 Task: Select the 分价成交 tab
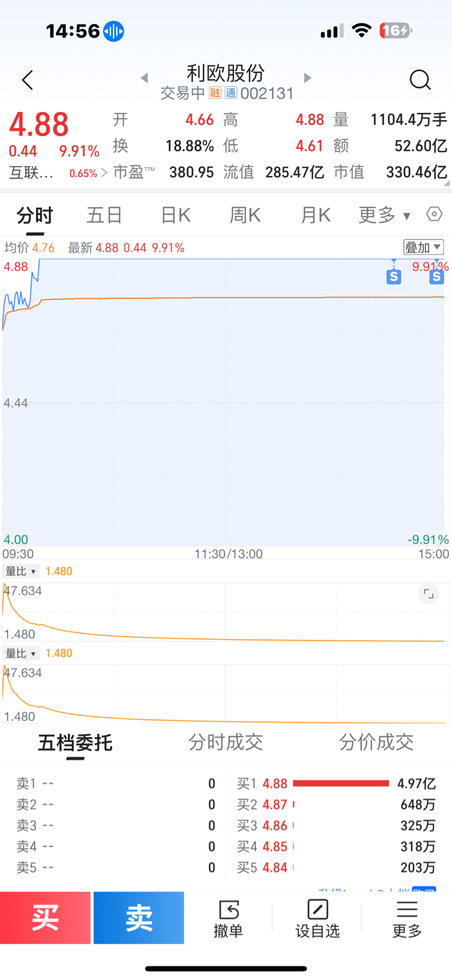(x=376, y=743)
